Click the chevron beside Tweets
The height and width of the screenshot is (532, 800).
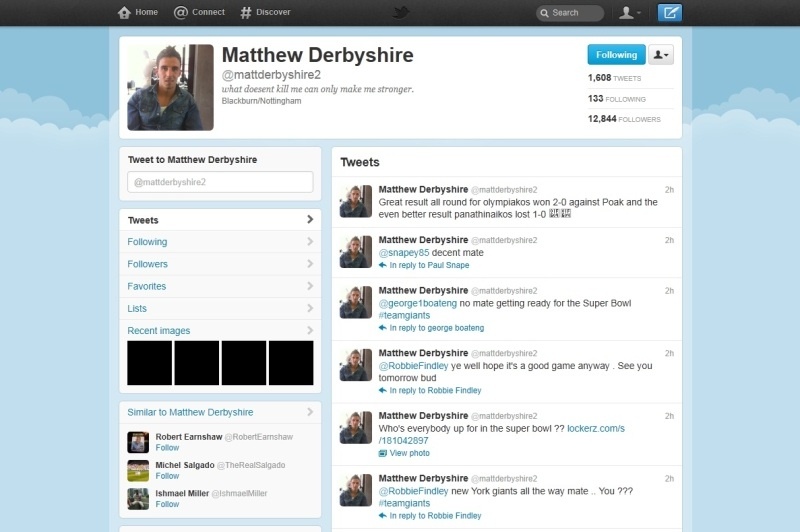pyautogui.click(x=310, y=219)
